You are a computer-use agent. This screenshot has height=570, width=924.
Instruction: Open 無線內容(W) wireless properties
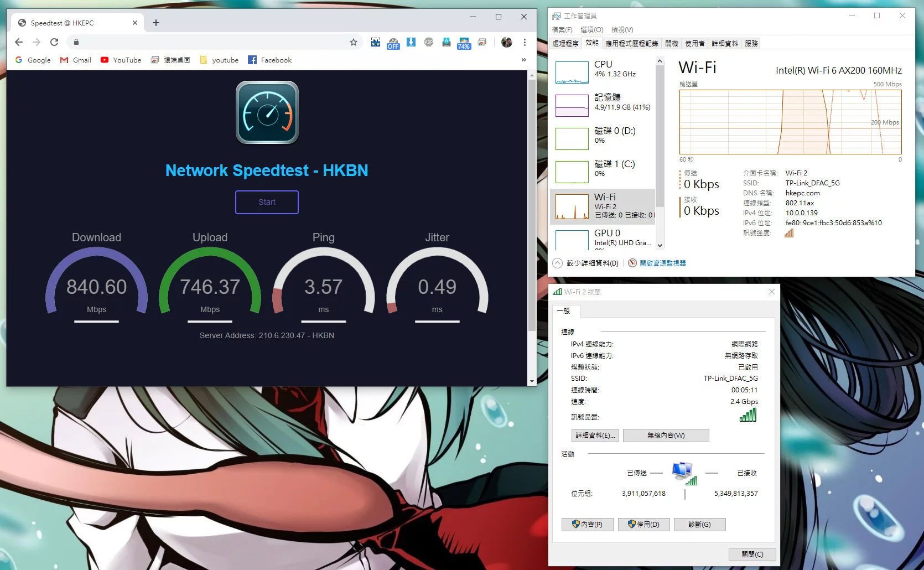(666, 435)
